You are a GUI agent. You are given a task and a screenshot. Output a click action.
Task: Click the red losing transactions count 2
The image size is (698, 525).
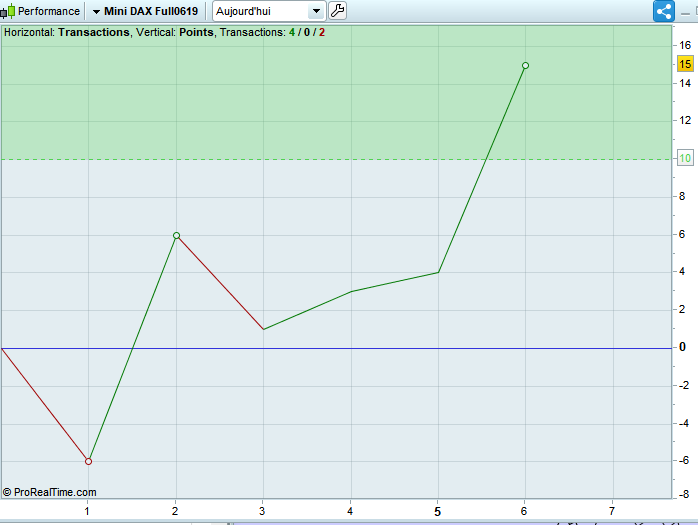pos(322,33)
